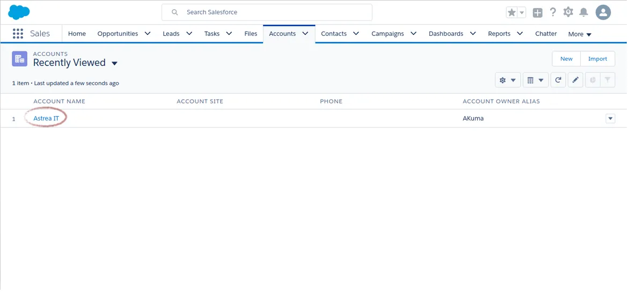The width and height of the screenshot is (644, 306).
Task: Open row actions dropdown for Astrea IT
Action: tap(610, 118)
